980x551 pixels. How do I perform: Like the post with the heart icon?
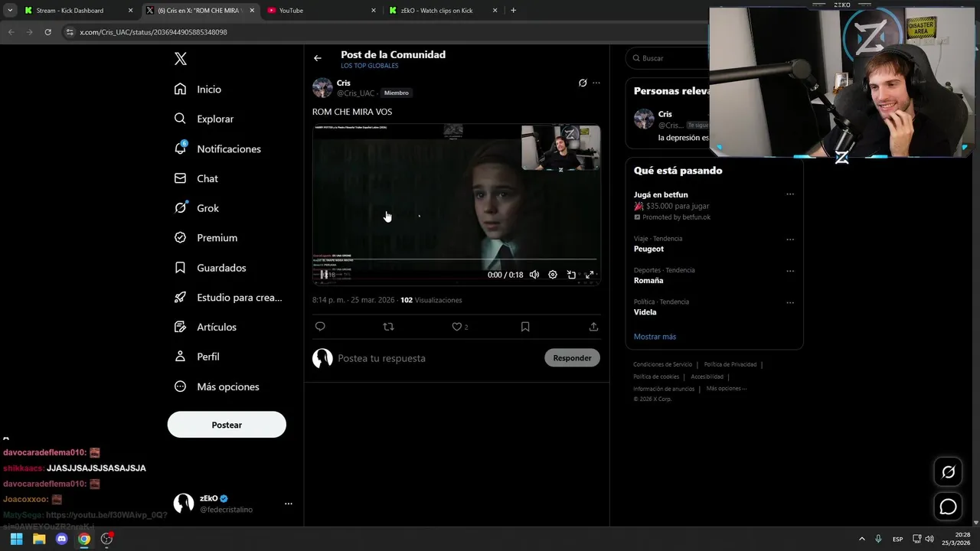[457, 327]
